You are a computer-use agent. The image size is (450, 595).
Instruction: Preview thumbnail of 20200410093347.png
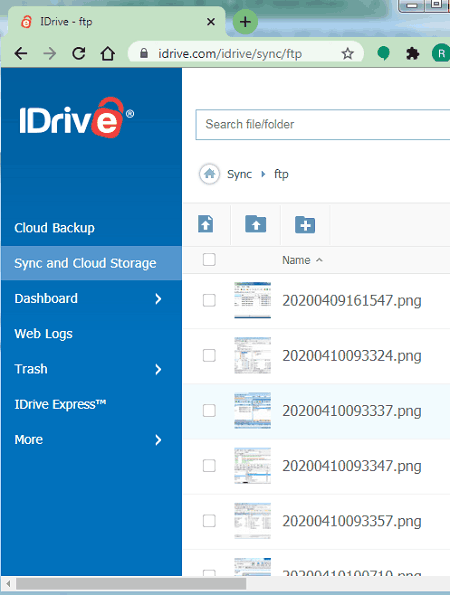252,466
